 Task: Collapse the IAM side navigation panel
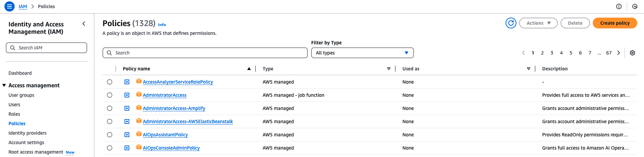[84, 24]
